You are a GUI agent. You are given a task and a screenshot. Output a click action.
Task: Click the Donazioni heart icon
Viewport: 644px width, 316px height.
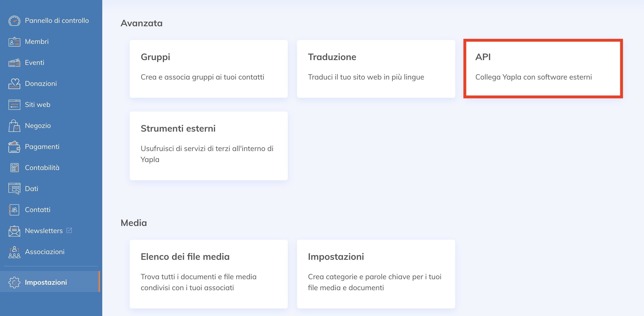(x=14, y=84)
